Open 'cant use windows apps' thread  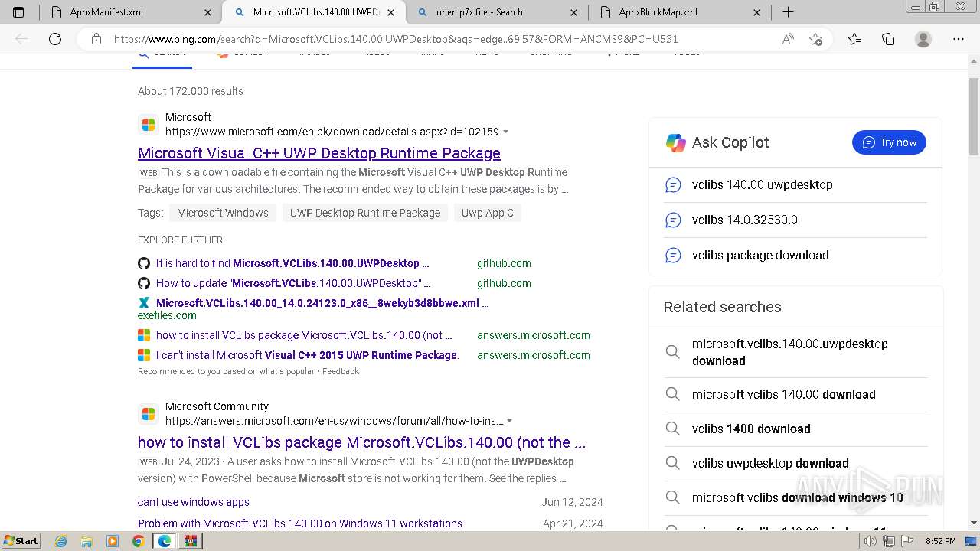[194, 502]
